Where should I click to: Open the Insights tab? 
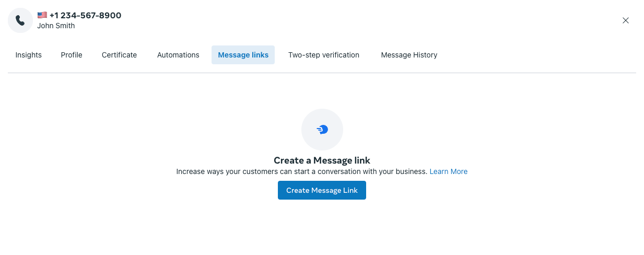pos(29,55)
